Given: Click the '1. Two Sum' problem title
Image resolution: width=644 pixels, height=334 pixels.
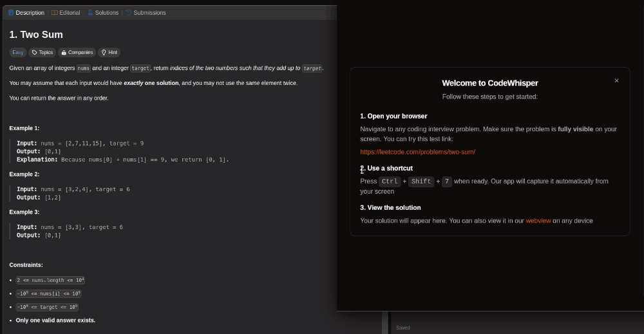Looking at the screenshot, I should click(x=36, y=35).
